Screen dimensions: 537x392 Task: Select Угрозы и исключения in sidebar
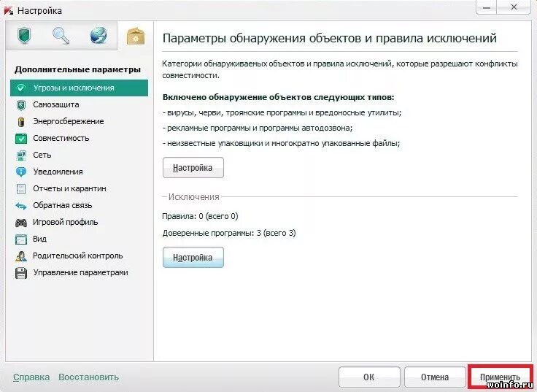(79, 88)
